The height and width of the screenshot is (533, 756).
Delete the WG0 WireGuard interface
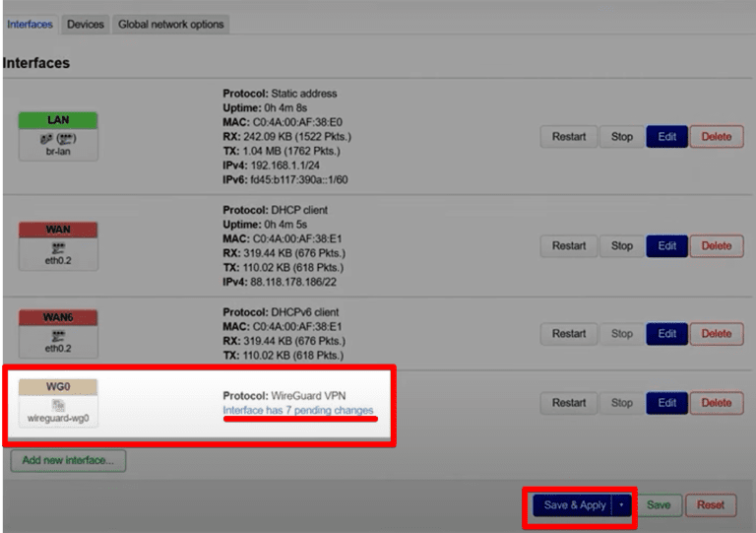[x=716, y=403]
